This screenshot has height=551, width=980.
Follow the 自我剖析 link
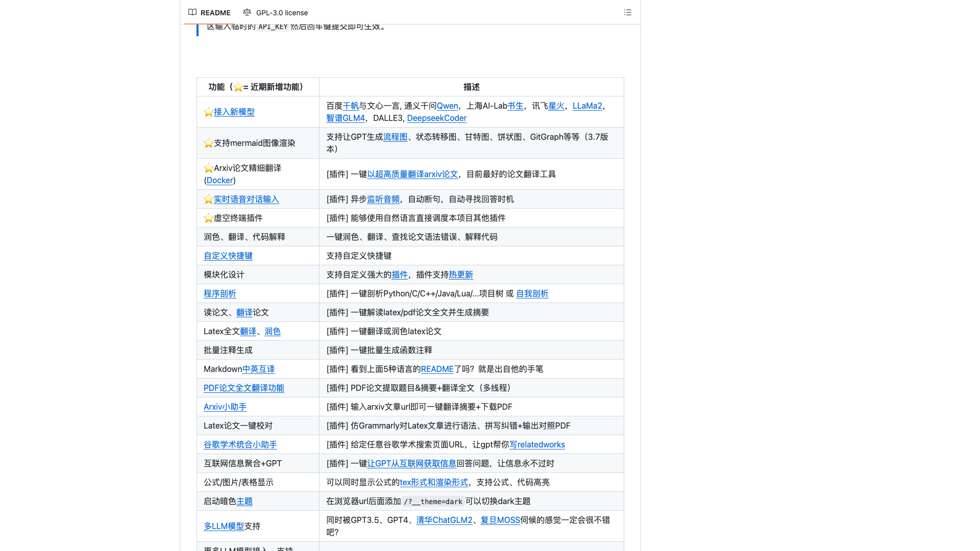(532, 293)
